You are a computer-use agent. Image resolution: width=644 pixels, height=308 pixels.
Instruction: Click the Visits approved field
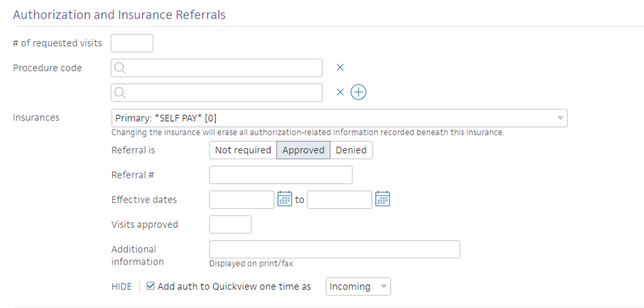coord(231,225)
